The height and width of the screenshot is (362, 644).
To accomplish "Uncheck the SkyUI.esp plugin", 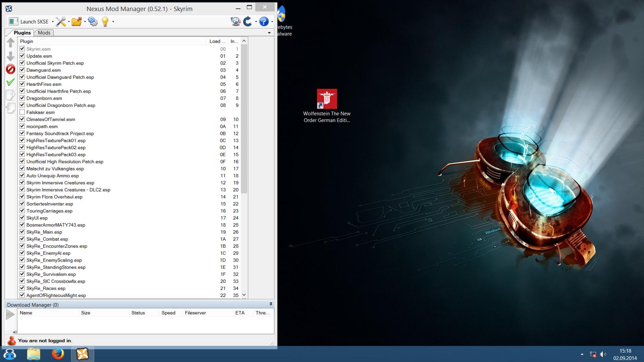I will 22,218.
